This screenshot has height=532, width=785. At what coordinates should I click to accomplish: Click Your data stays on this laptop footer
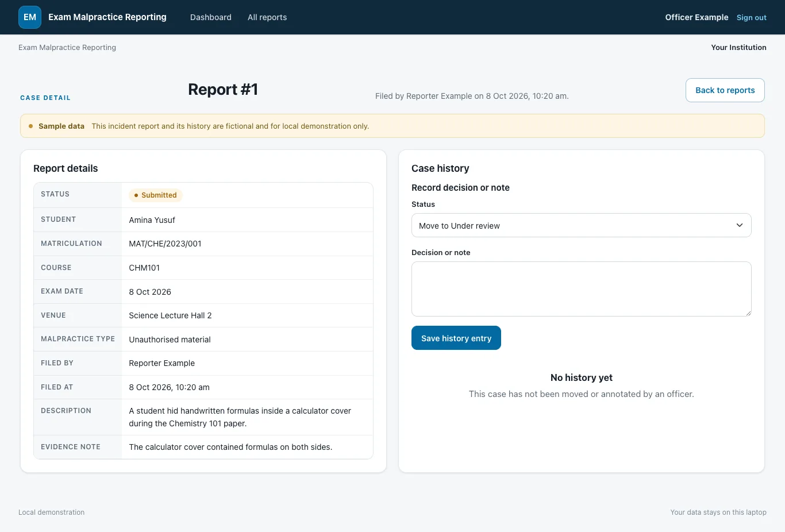pyautogui.click(x=718, y=512)
